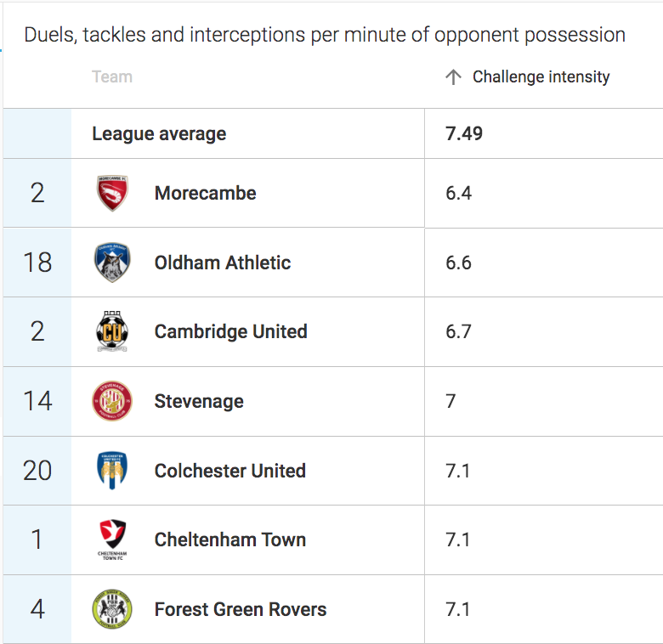Select the Colchester United team name
The image size is (663, 644).
click(x=230, y=472)
